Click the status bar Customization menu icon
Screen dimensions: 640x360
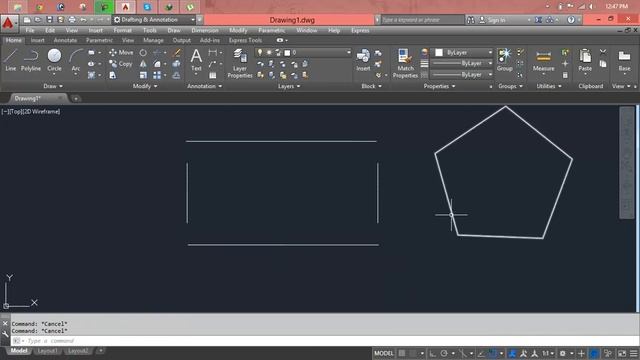633,353
